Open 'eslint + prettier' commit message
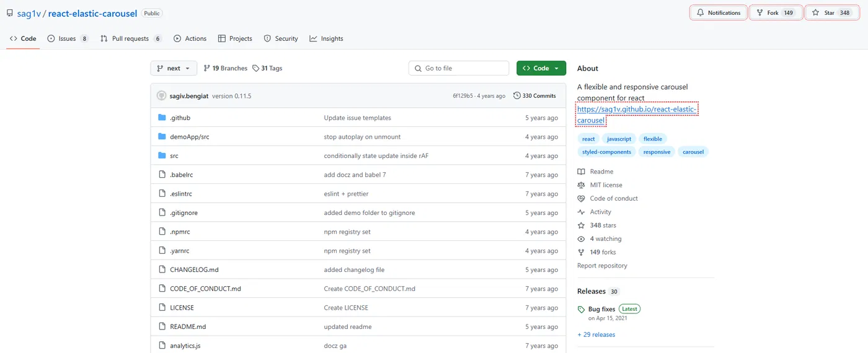 point(346,194)
